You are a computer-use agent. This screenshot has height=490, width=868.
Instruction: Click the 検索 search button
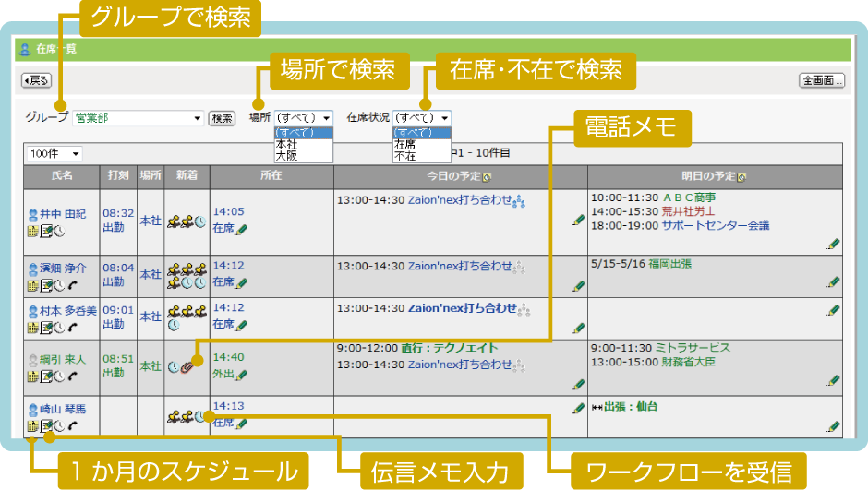coord(222,118)
